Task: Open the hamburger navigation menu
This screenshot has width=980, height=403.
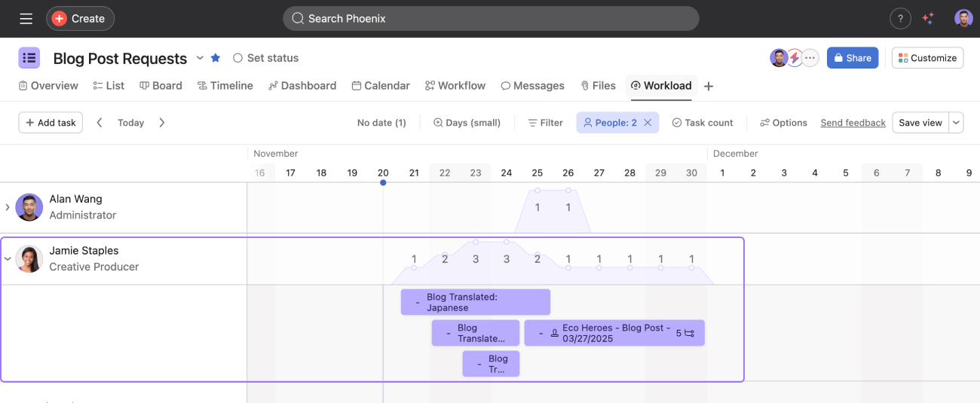Action: (x=26, y=19)
